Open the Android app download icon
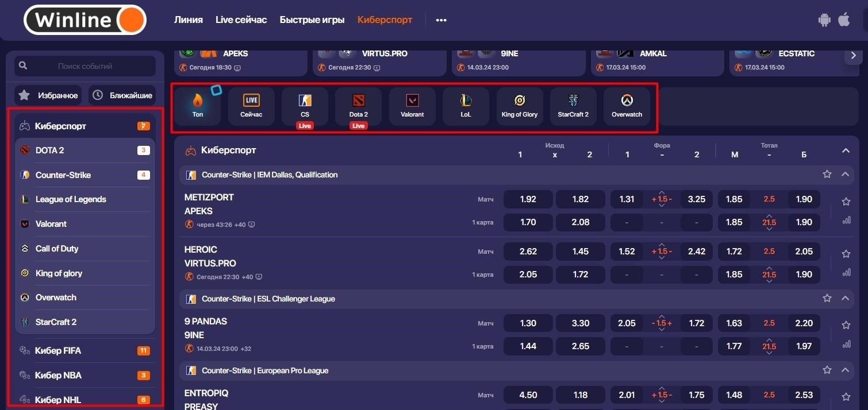 tap(824, 20)
